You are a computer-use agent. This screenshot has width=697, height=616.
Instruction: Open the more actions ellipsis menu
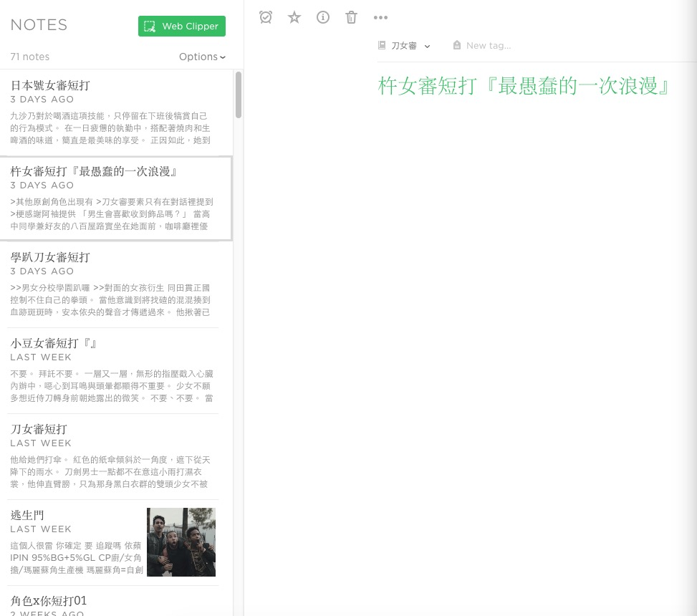coord(380,17)
